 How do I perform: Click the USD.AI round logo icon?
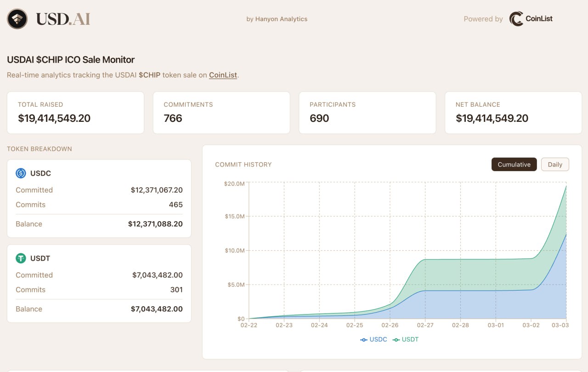[x=17, y=19]
